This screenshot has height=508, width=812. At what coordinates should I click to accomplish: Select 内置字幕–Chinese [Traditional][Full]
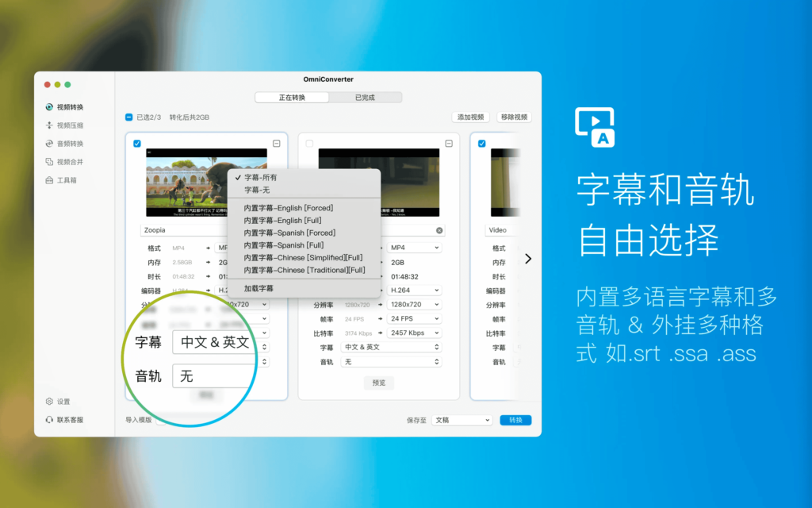(x=304, y=270)
